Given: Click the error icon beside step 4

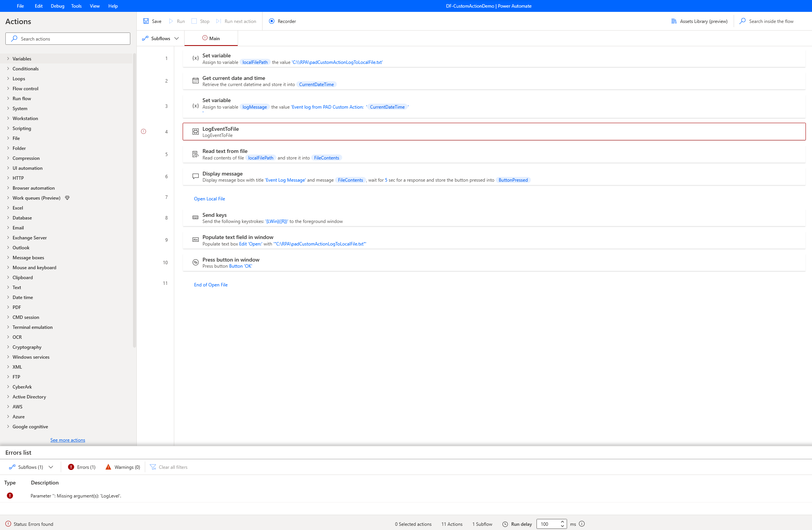Looking at the screenshot, I should [x=144, y=131].
